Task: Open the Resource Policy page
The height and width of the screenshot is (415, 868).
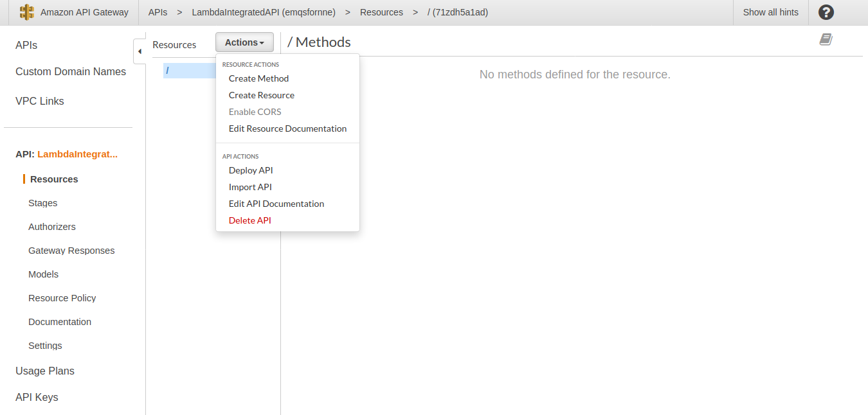Action: coord(62,298)
